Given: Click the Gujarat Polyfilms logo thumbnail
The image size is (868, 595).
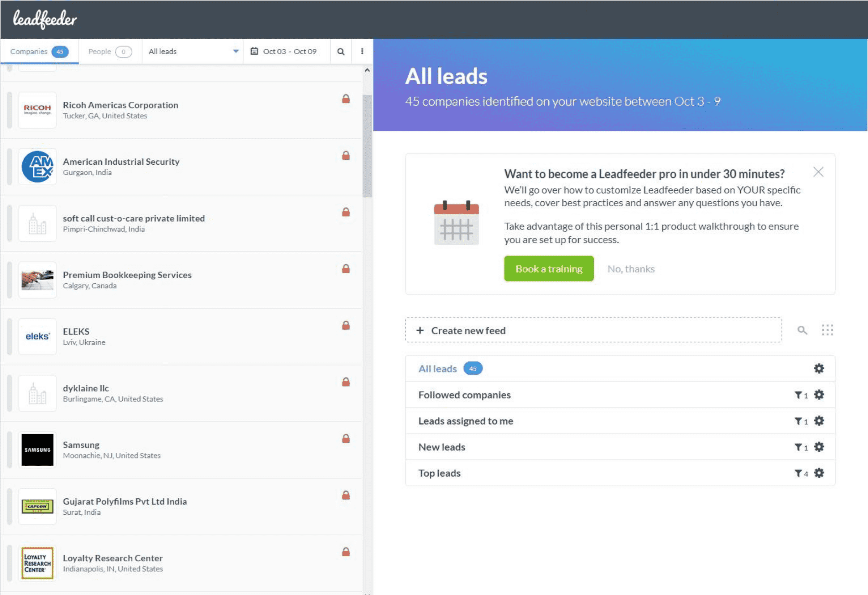Looking at the screenshot, I should (37, 506).
